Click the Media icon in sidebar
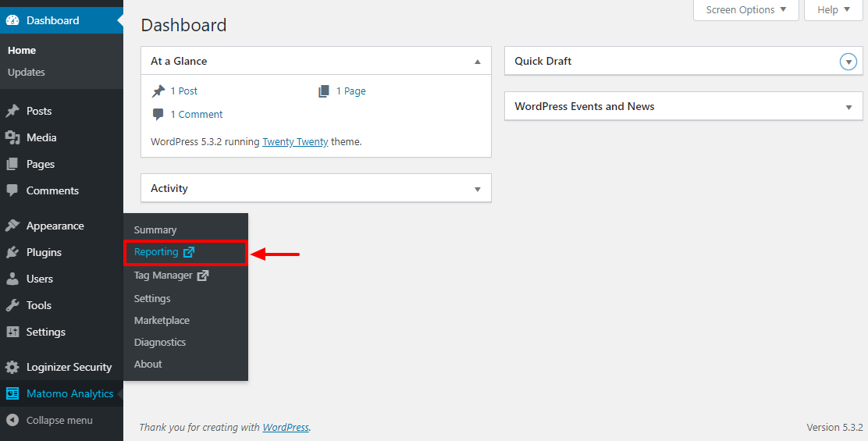This screenshot has width=868, height=441. click(12, 138)
